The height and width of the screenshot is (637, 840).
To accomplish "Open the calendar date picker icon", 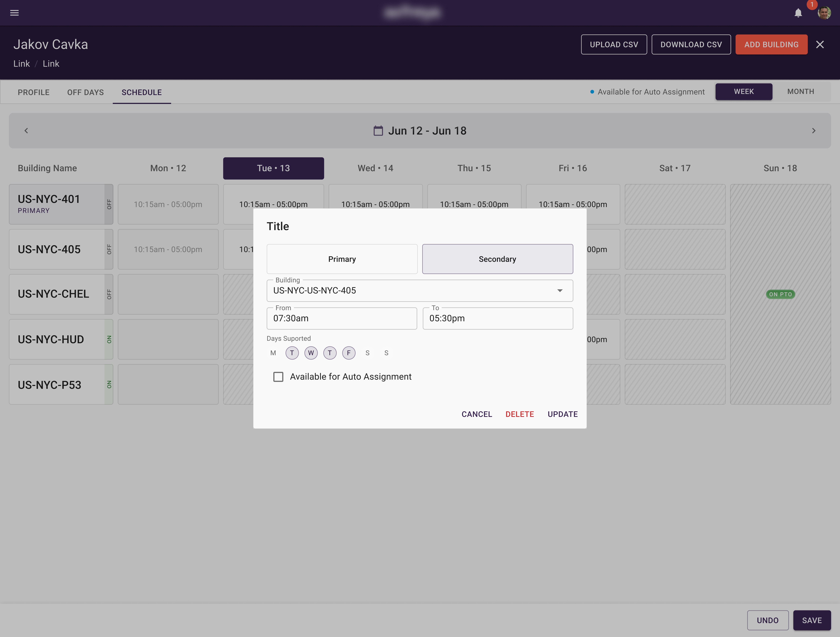I will tap(378, 131).
